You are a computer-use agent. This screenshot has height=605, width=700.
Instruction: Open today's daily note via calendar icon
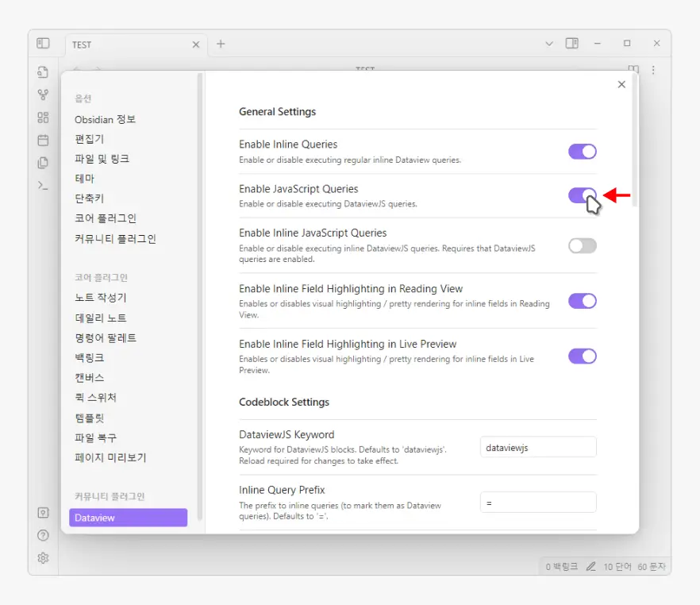pyautogui.click(x=43, y=139)
